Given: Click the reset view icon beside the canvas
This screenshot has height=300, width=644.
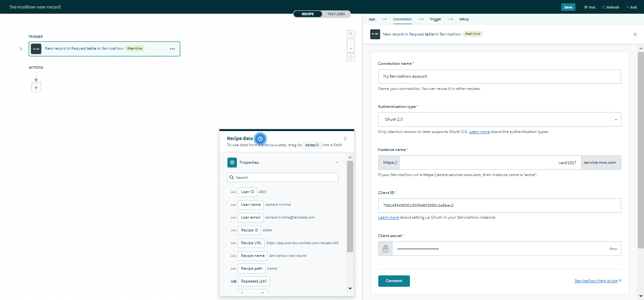Looking at the screenshot, I should [x=350, y=34].
